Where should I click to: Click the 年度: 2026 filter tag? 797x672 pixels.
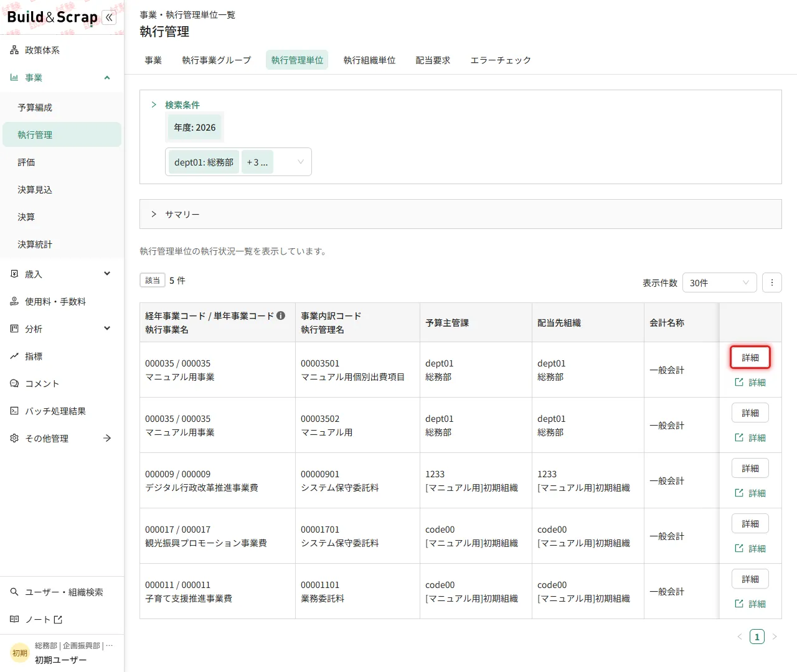click(195, 128)
